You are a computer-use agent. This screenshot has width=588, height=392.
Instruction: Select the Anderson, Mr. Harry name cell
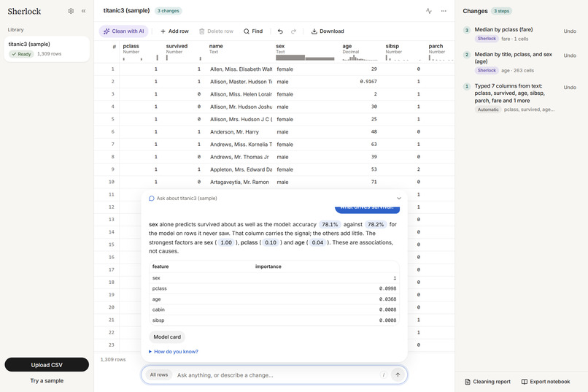pos(241,131)
